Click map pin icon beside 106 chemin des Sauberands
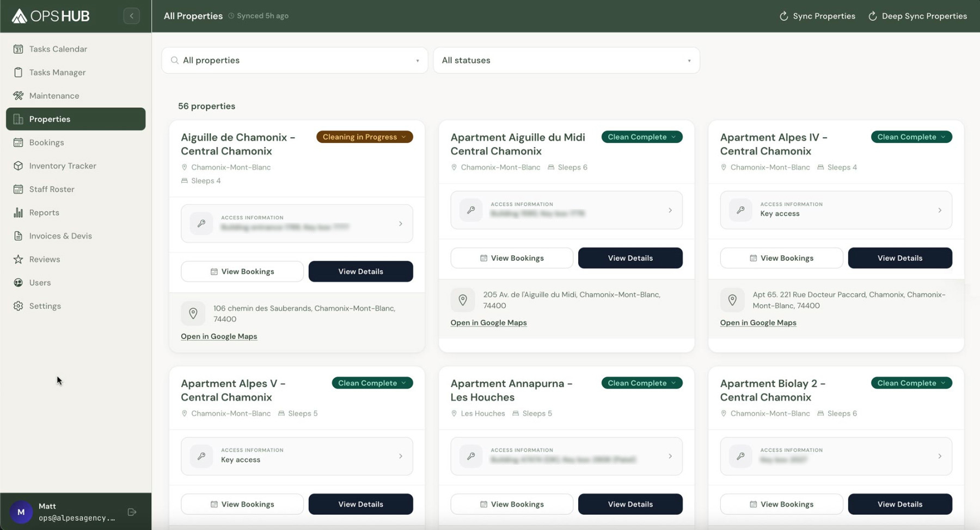 pyautogui.click(x=193, y=313)
